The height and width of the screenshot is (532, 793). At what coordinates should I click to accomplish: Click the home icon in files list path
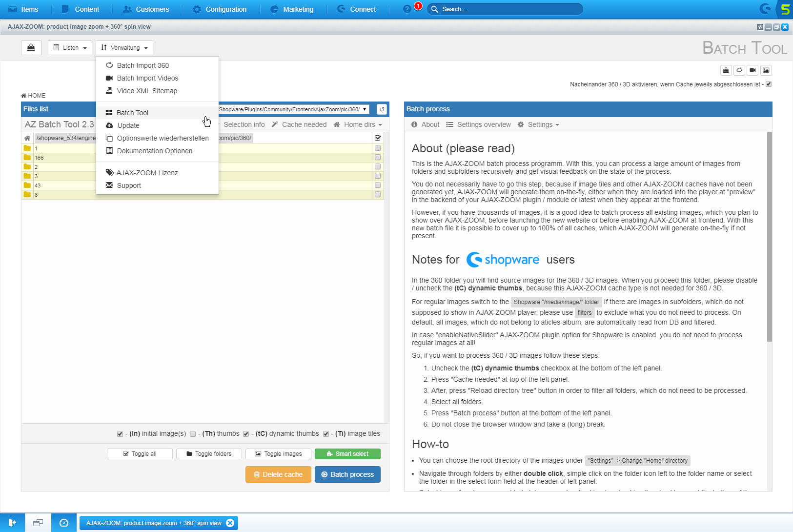click(x=27, y=138)
